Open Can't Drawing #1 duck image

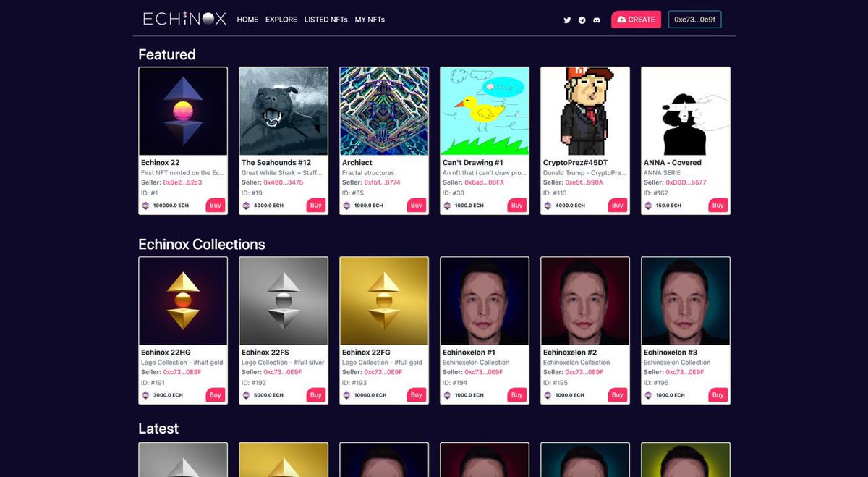pyautogui.click(x=485, y=111)
